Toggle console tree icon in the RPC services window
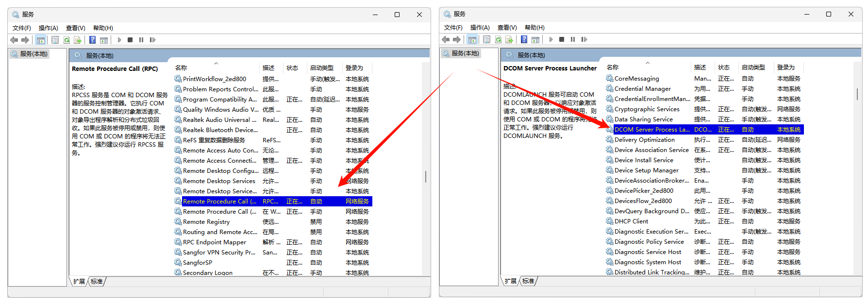The width and height of the screenshot is (868, 305). (x=41, y=40)
